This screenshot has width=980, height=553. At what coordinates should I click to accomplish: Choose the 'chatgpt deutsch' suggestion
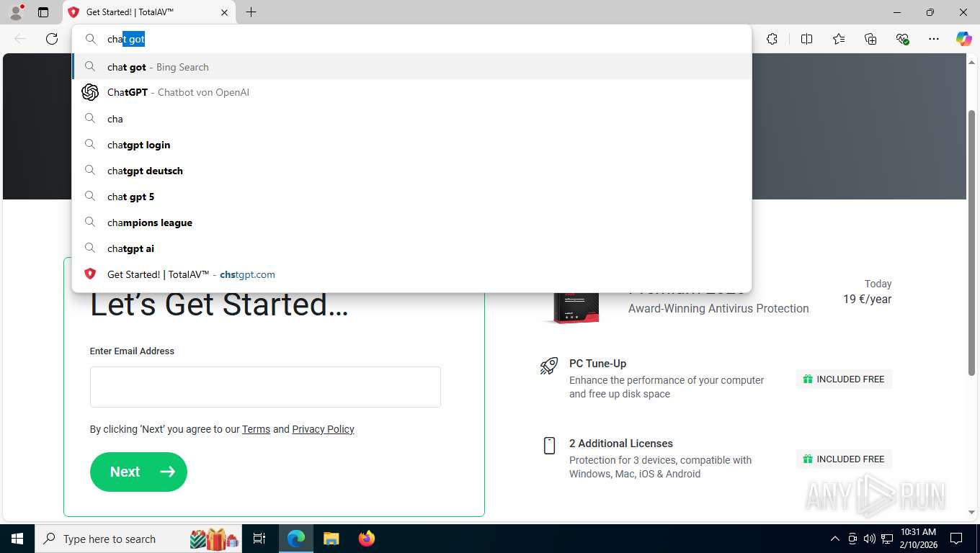point(412,171)
